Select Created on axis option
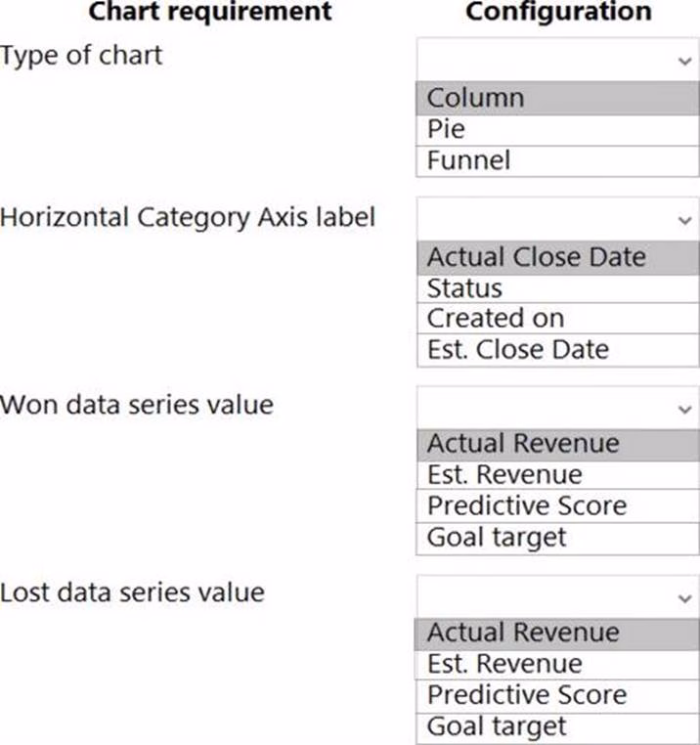The image size is (700, 745). 557,319
